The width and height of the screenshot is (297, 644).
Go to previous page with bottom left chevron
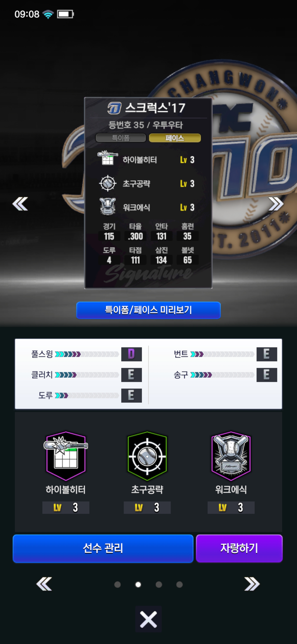[44, 584]
